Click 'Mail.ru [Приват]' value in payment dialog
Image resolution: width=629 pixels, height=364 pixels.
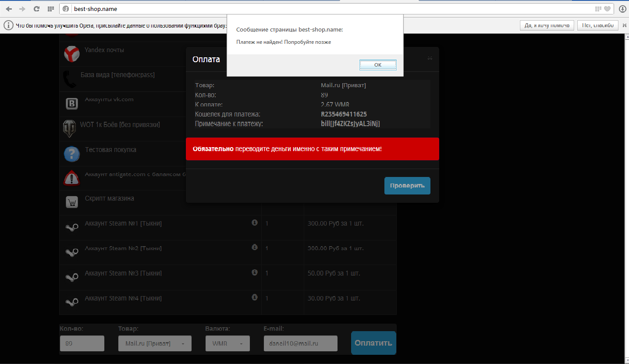[343, 85]
